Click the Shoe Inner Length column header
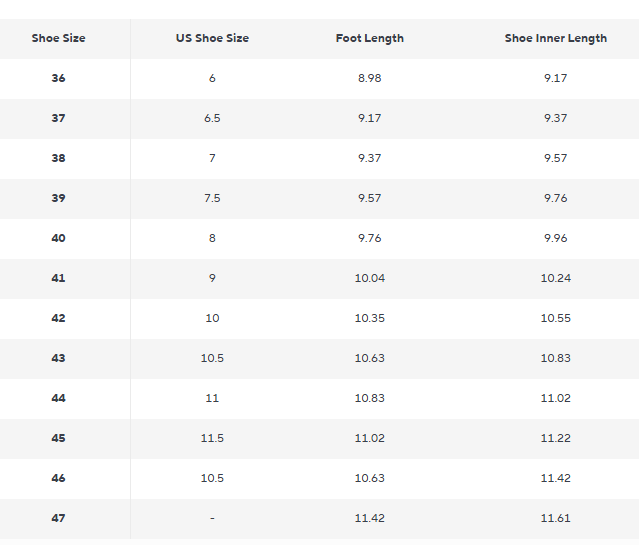Viewport: 639px width, 545px height. 555,39
